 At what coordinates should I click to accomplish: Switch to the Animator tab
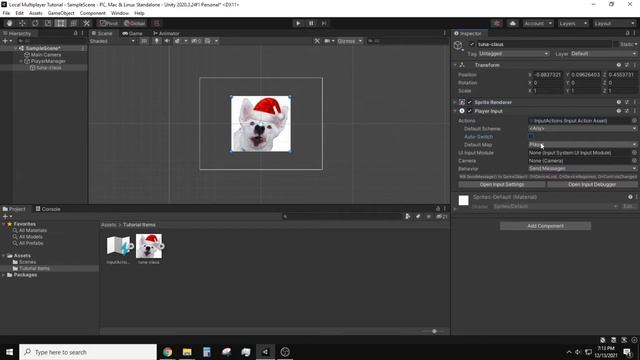click(166, 33)
